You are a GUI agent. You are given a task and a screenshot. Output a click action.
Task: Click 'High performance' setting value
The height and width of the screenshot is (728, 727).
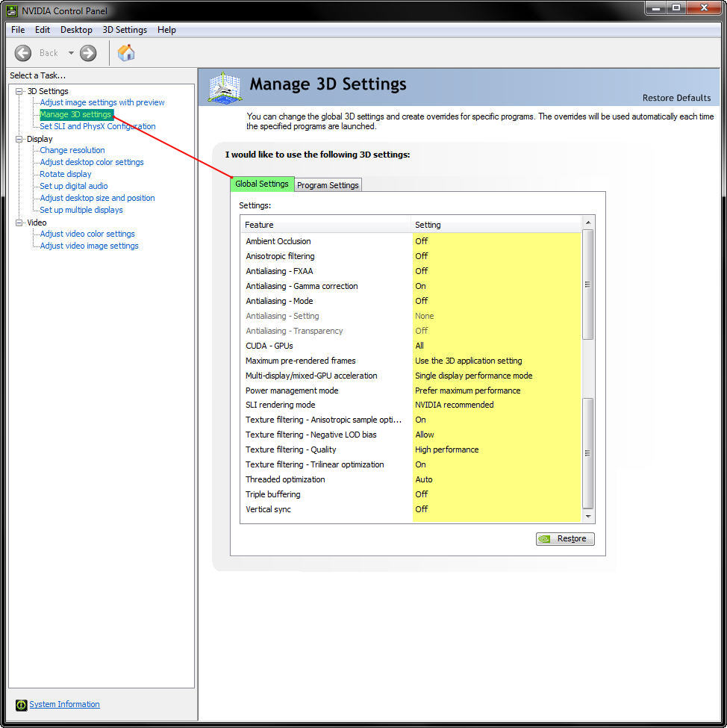pos(446,449)
